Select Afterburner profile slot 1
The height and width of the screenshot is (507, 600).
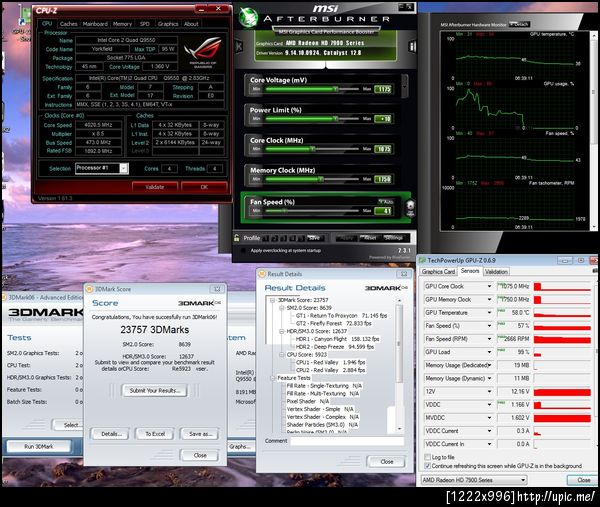coord(266,238)
